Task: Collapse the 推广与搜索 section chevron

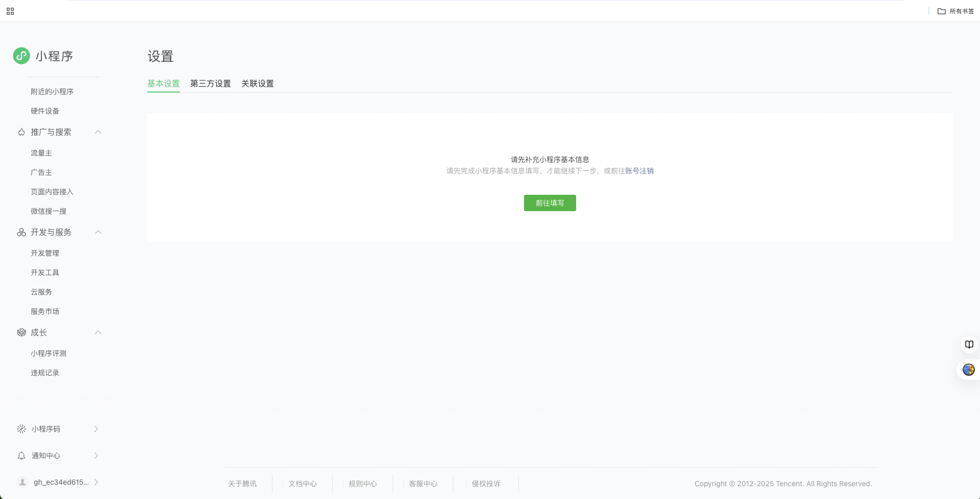Action: click(x=98, y=132)
